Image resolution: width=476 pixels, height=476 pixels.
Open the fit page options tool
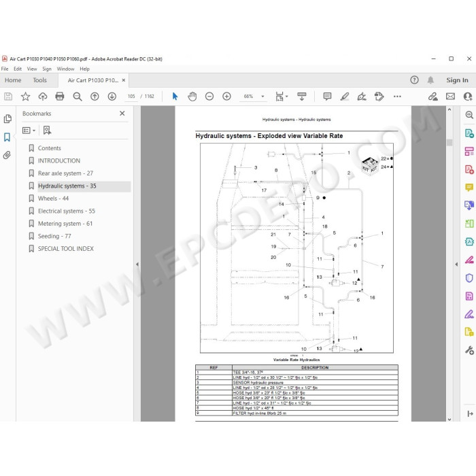click(282, 97)
